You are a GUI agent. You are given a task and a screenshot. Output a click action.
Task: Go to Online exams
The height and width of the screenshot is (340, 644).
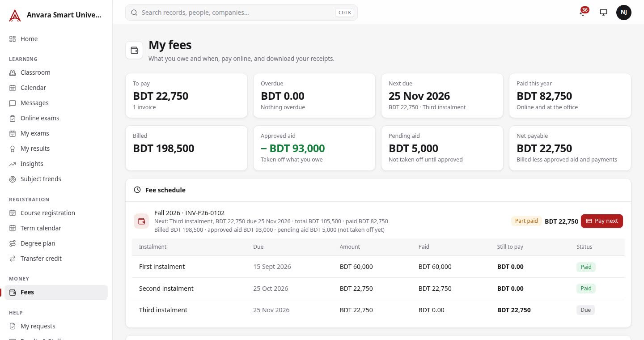coord(56,118)
